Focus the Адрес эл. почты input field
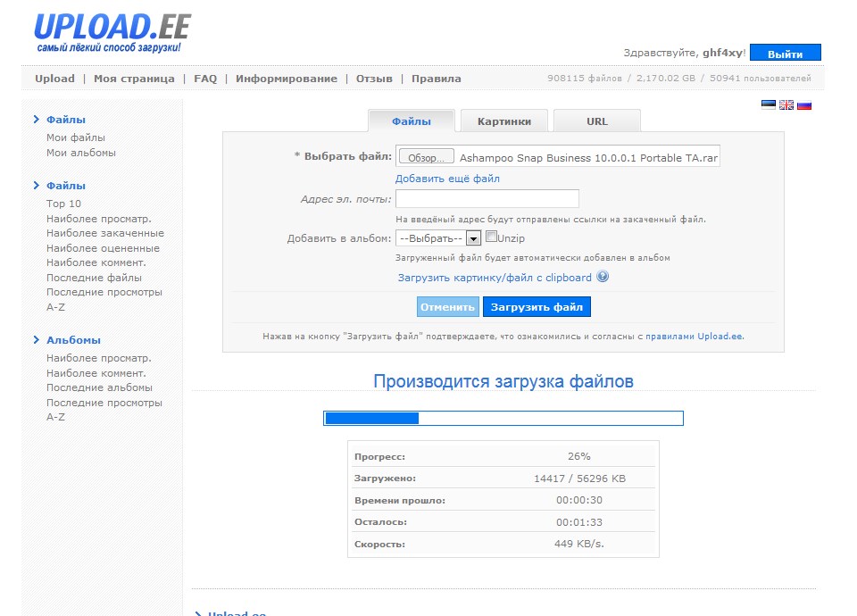Screen dimensions: 857x616 tap(487, 199)
